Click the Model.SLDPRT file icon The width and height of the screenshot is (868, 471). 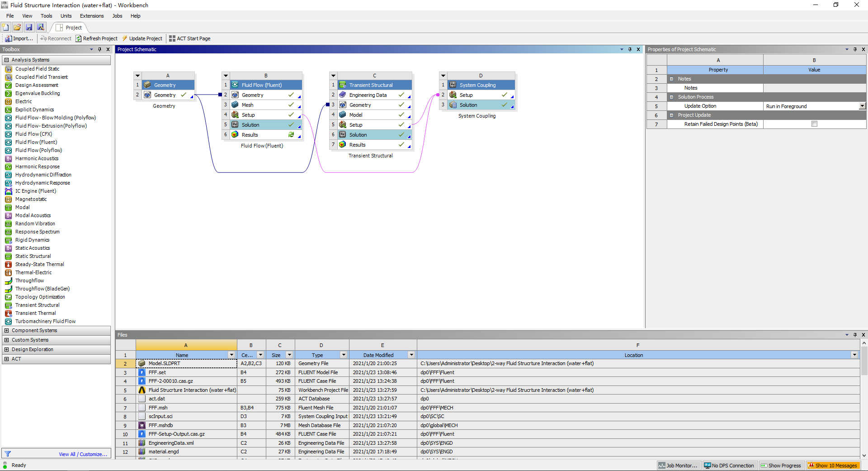pos(142,363)
